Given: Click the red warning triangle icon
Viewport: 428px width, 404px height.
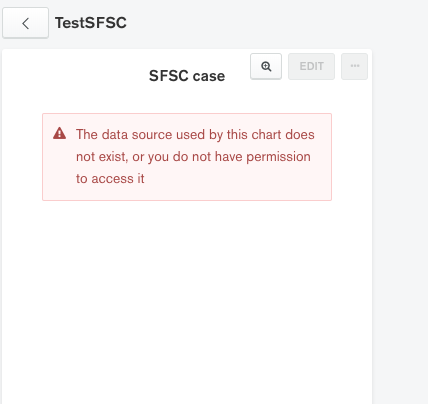Looking at the screenshot, I should pos(60,133).
